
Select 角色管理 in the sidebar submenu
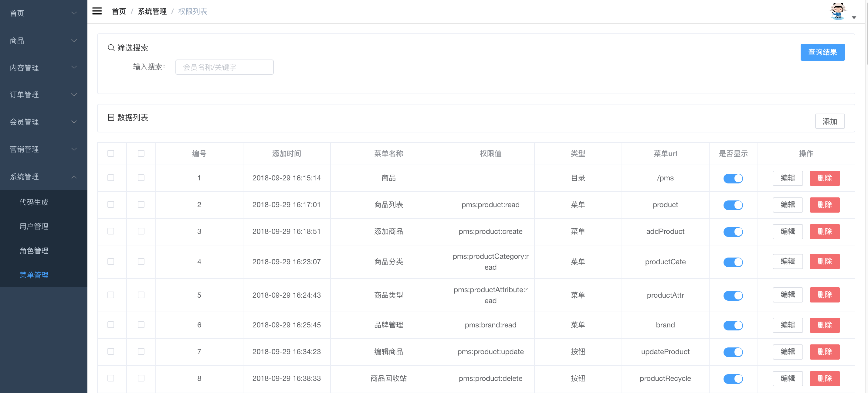pyautogui.click(x=34, y=251)
